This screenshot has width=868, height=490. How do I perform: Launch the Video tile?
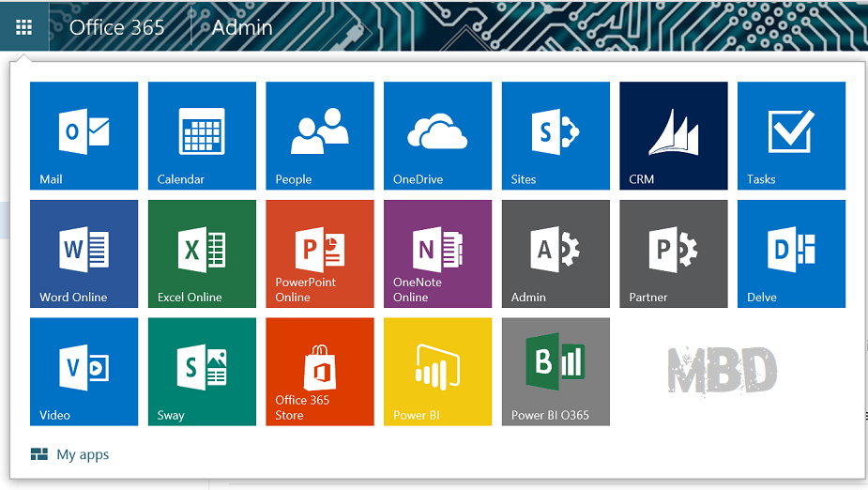point(84,372)
